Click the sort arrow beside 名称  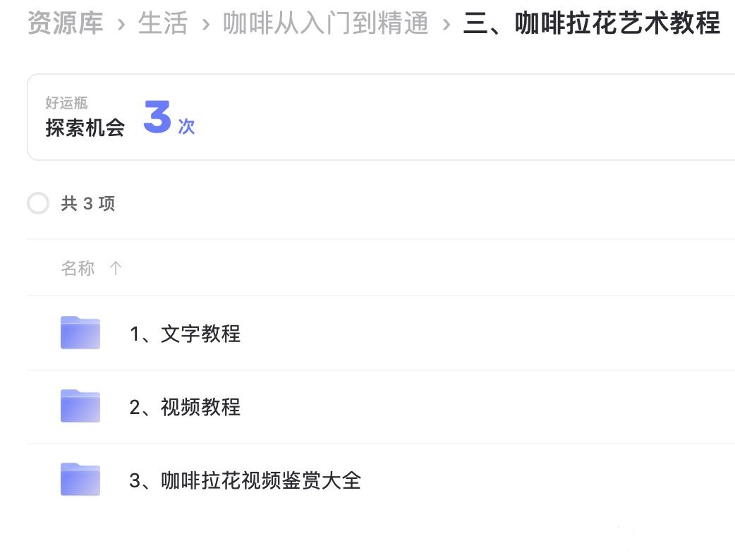coord(116,268)
